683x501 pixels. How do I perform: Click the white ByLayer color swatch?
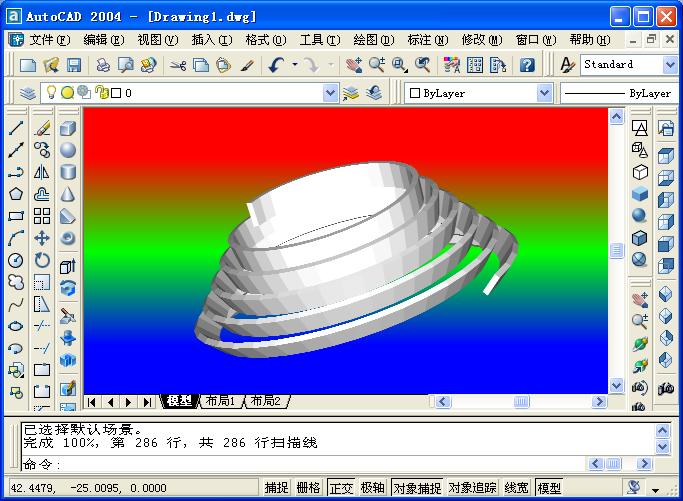pos(415,93)
